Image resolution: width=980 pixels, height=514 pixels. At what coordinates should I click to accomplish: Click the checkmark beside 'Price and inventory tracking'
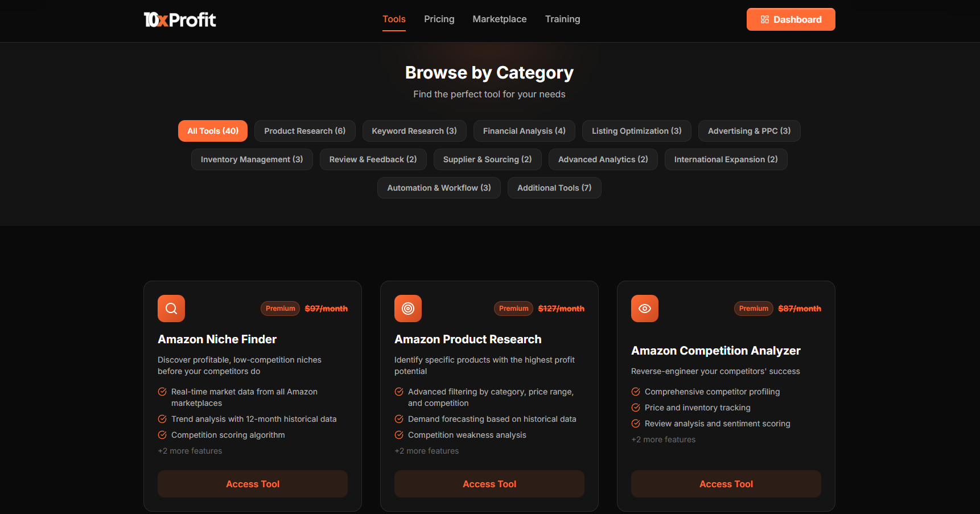[635, 408]
